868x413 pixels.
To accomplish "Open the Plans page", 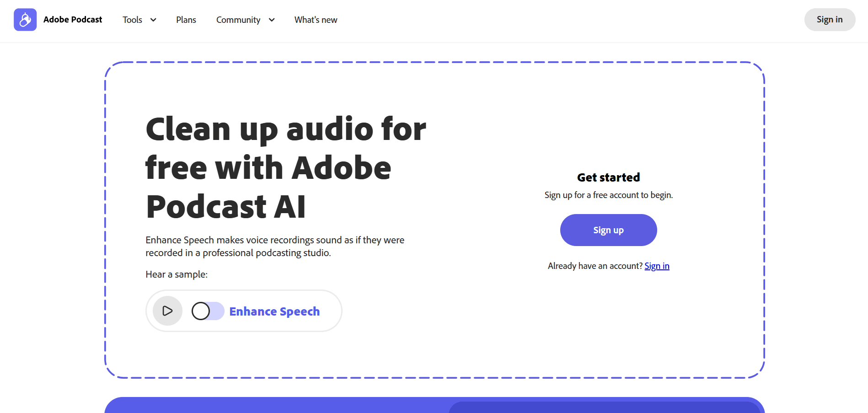I will (186, 20).
